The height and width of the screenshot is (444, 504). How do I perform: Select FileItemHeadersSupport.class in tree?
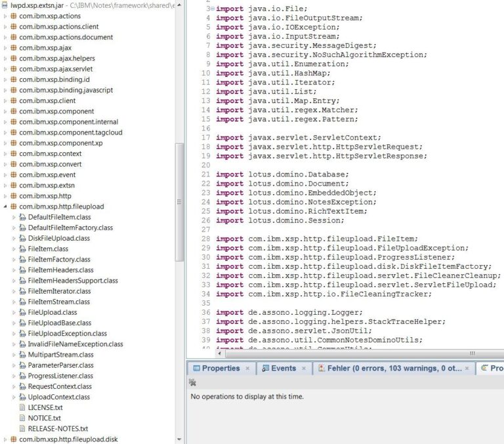(x=73, y=281)
